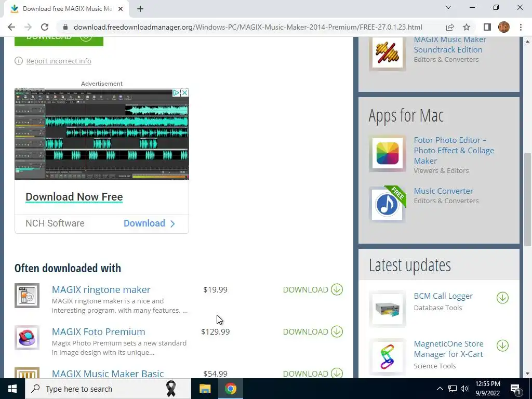Open MAGIX Music Maker Soundtrack Edition link
Screen dimensions: 532x399
(x=450, y=45)
